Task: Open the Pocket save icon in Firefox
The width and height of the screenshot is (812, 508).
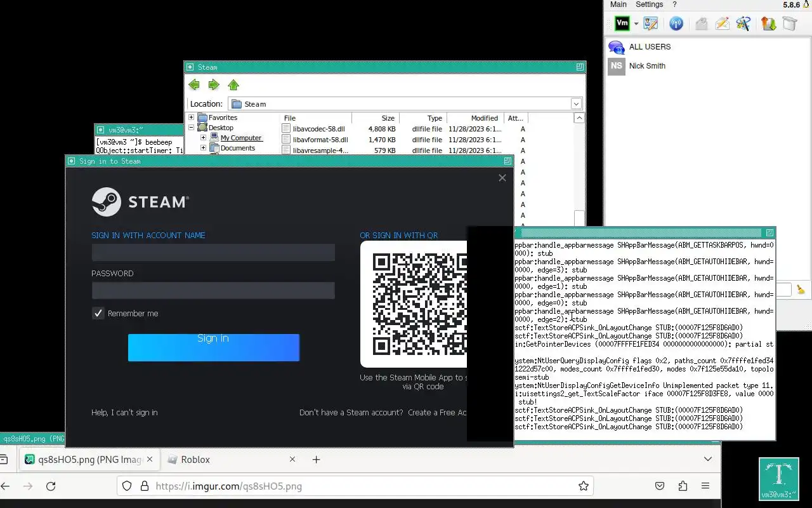Action: pyautogui.click(x=660, y=486)
